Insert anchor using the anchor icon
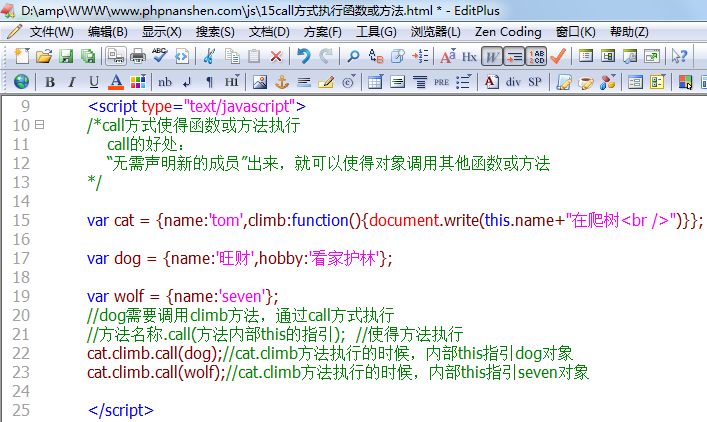Viewport: 707px width, 422px height. 281,81
